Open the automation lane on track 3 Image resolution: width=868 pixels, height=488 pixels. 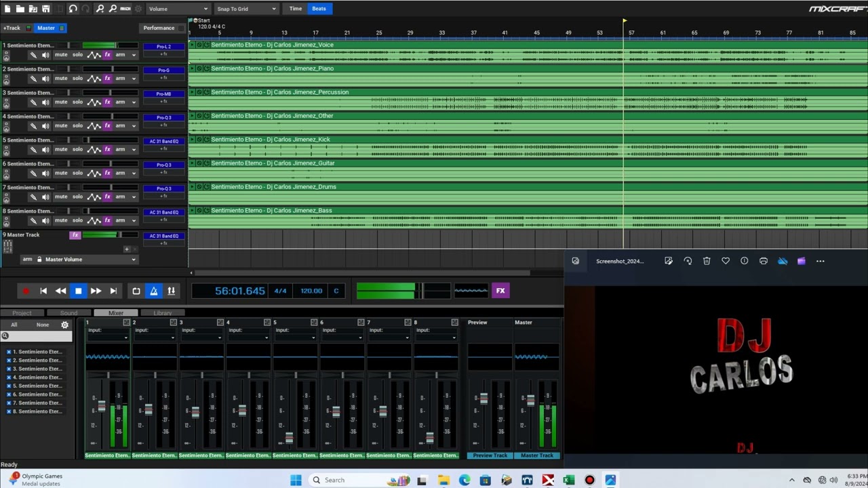pos(94,102)
